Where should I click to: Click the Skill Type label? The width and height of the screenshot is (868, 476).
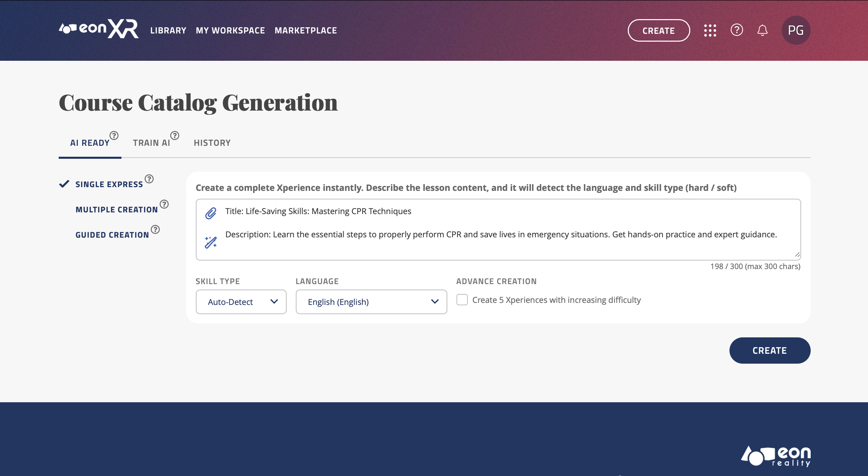pos(218,281)
